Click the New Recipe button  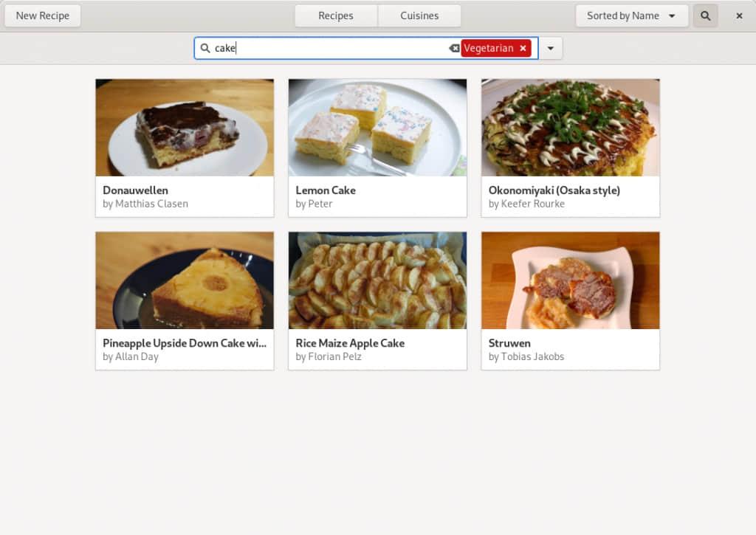point(43,15)
